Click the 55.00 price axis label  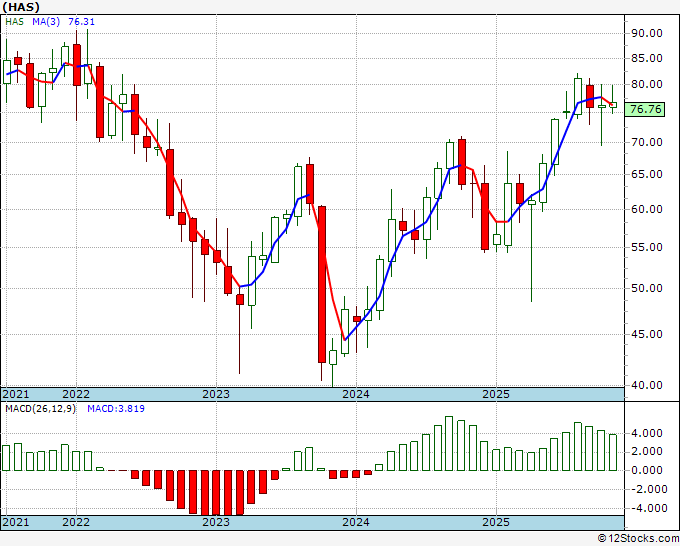tap(647, 247)
